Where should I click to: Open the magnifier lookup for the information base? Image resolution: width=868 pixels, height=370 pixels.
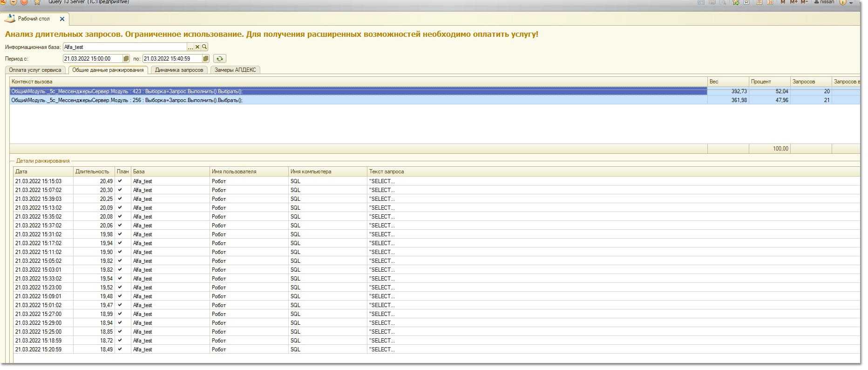click(204, 47)
